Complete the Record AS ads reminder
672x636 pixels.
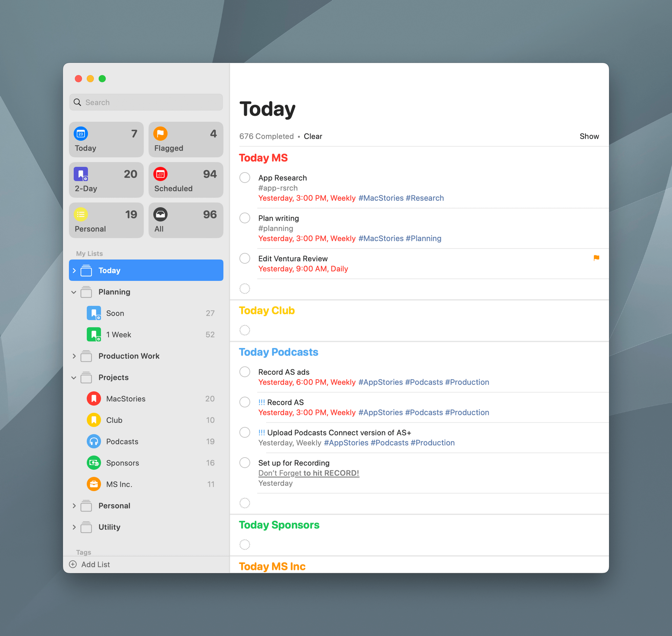click(x=244, y=372)
